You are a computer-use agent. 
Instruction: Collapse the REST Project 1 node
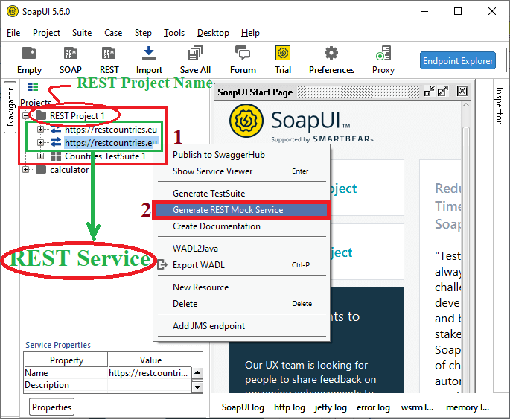[26, 116]
